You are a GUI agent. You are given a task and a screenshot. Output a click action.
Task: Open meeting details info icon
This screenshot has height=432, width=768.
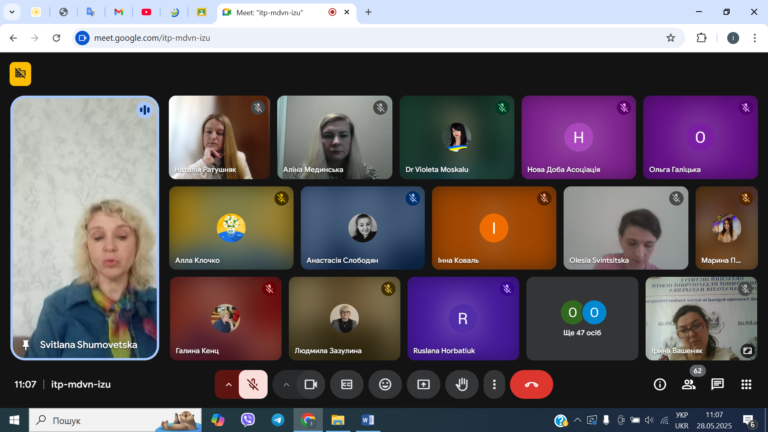click(x=660, y=384)
